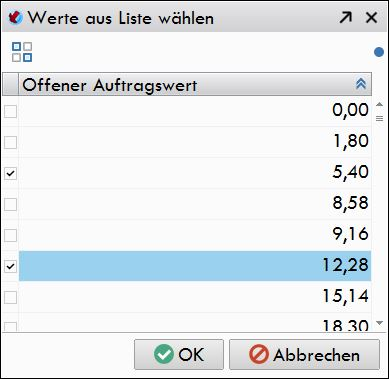389x379 pixels.
Task: Tick the checkbox next to 8,58
Action: (x=10, y=204)
